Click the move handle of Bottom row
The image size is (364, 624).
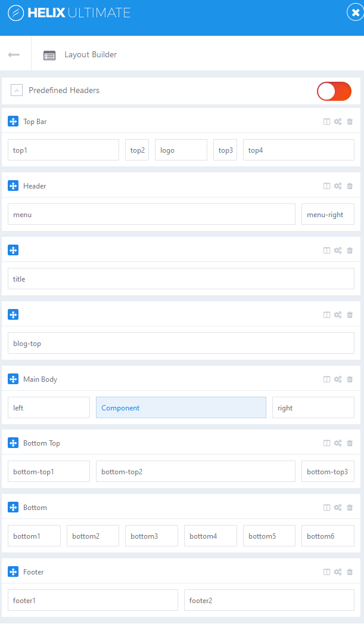[13, 508]
